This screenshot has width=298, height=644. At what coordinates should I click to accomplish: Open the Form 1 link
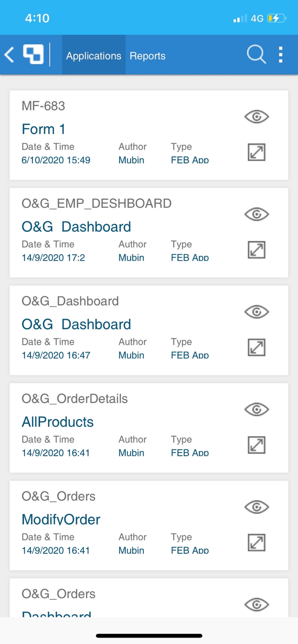(43, 129)
